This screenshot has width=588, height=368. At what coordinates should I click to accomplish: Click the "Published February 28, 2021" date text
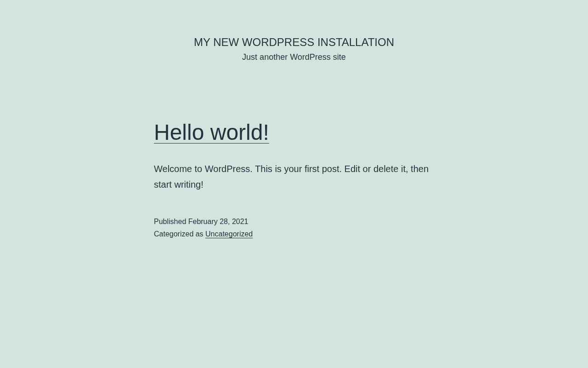pyautogui.click(x=201, y=221)
